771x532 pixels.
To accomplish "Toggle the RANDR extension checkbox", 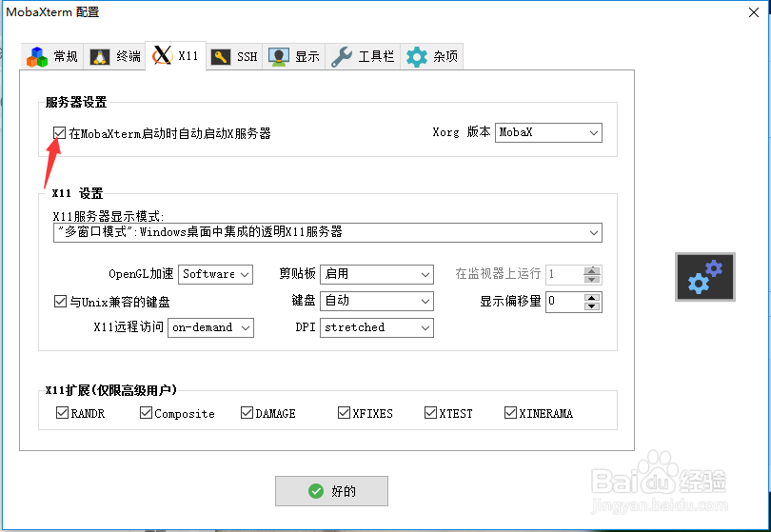I will 62,412.
